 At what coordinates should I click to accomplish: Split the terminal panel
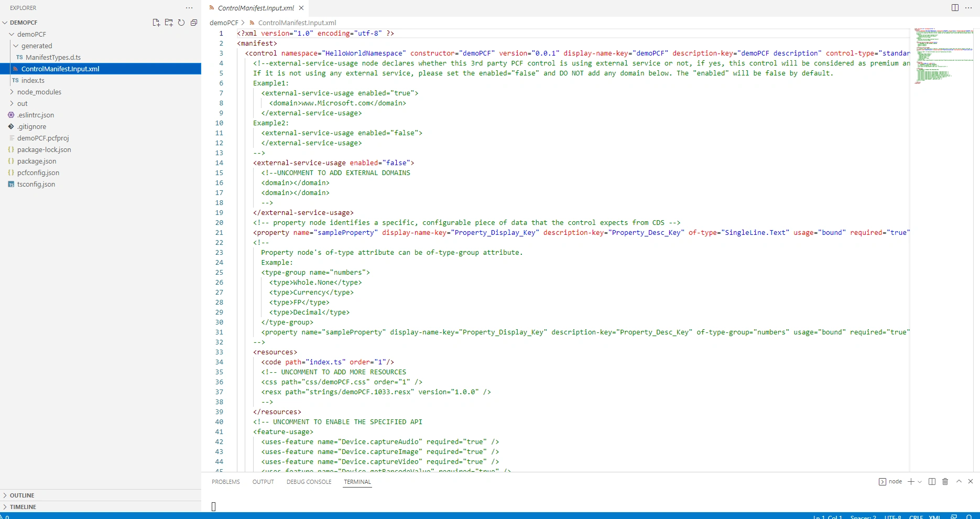coord(932,481)
